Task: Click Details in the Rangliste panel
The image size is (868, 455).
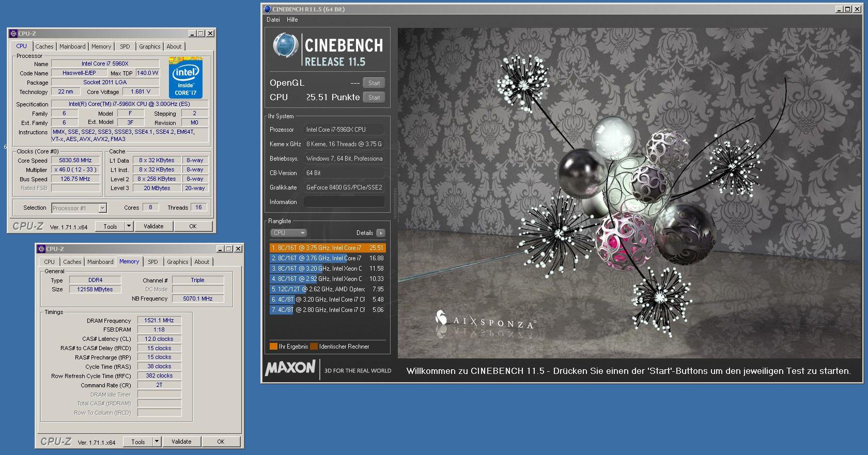Action: pos(365,233)
